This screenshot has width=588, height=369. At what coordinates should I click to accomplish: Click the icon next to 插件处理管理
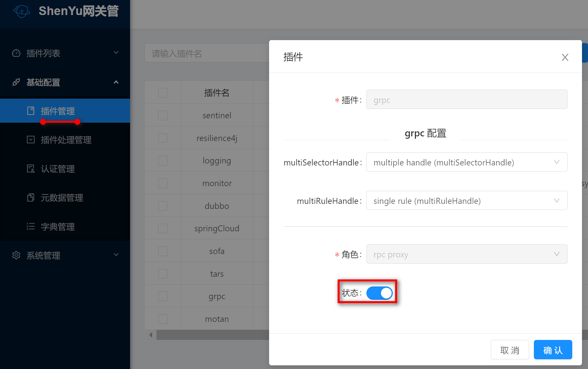(31, 140)
